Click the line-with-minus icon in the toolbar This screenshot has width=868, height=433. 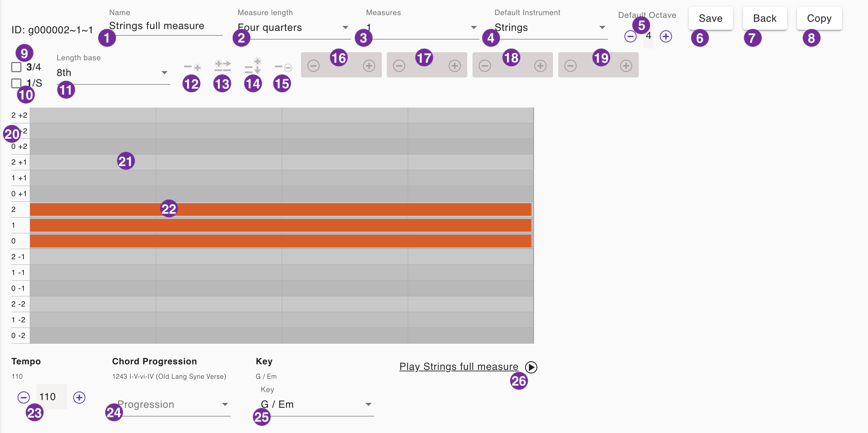pos(283,67)
